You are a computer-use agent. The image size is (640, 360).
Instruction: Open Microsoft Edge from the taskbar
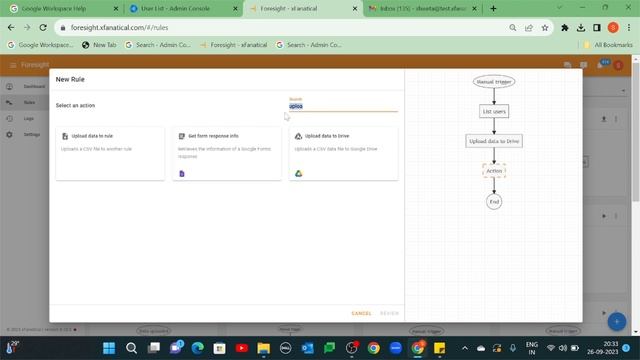pyautogui.click(x=198, y=348)
